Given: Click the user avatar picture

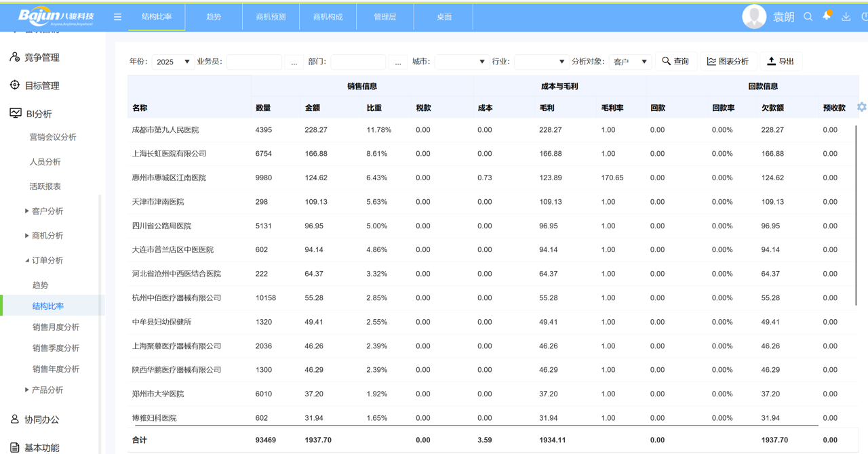Looking at the screenshot, I should [x=753, y=17].
